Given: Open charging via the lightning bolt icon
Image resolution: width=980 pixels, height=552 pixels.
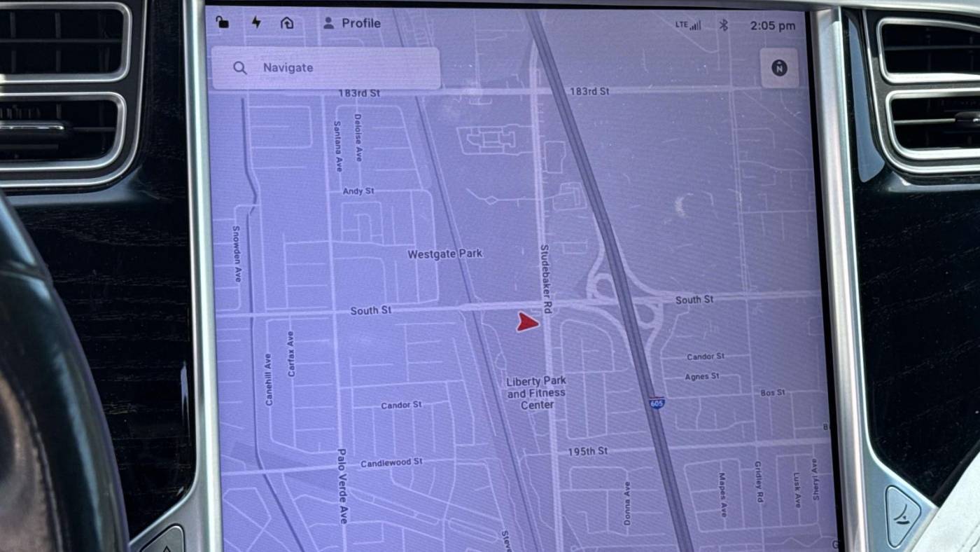Looking at the screenshot, I should pos(256,22).
